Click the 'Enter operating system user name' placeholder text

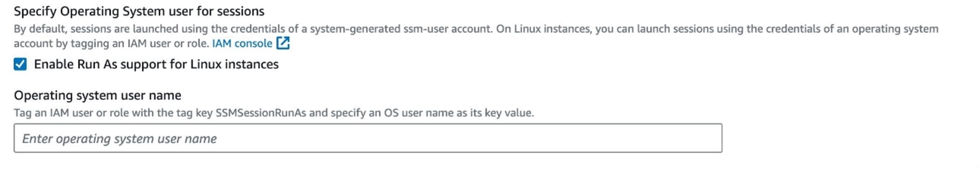pyautogui.click(x=119, y=139)
